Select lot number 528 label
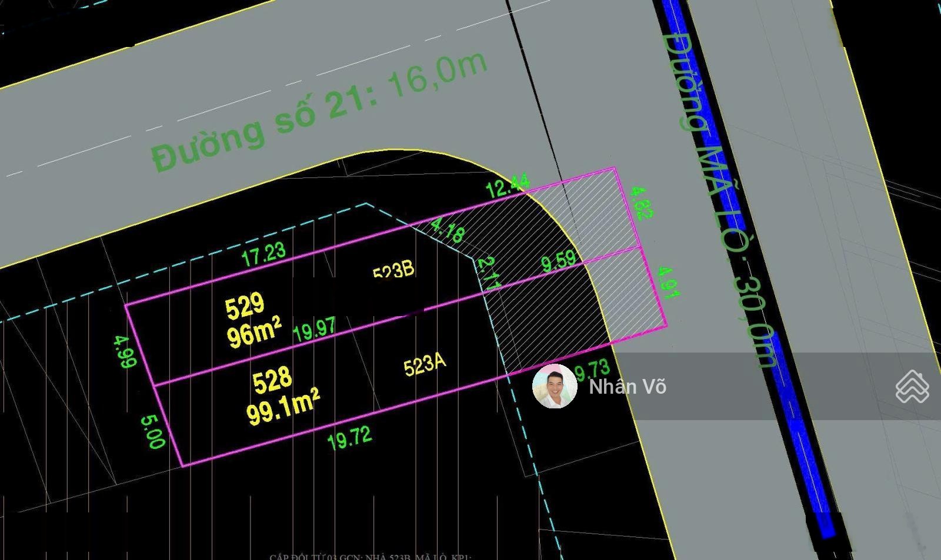 click(272, 380)
